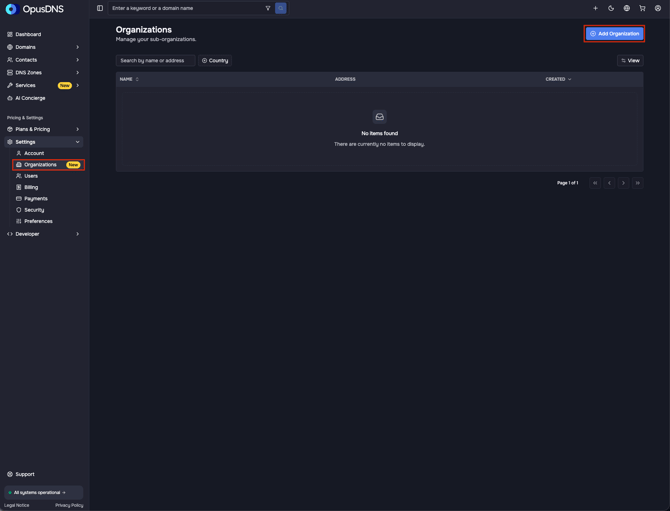Image resolution: width=670 pixels, height=511 pixels.
Task: Toggle the sidebar panel icon
Action: [x=100, y=8]
